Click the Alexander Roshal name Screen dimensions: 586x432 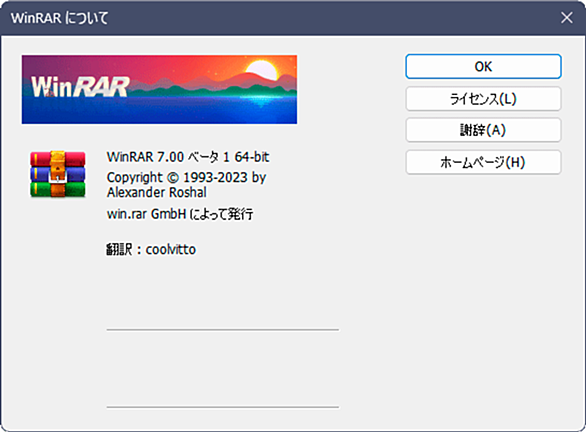pos(157,192)
